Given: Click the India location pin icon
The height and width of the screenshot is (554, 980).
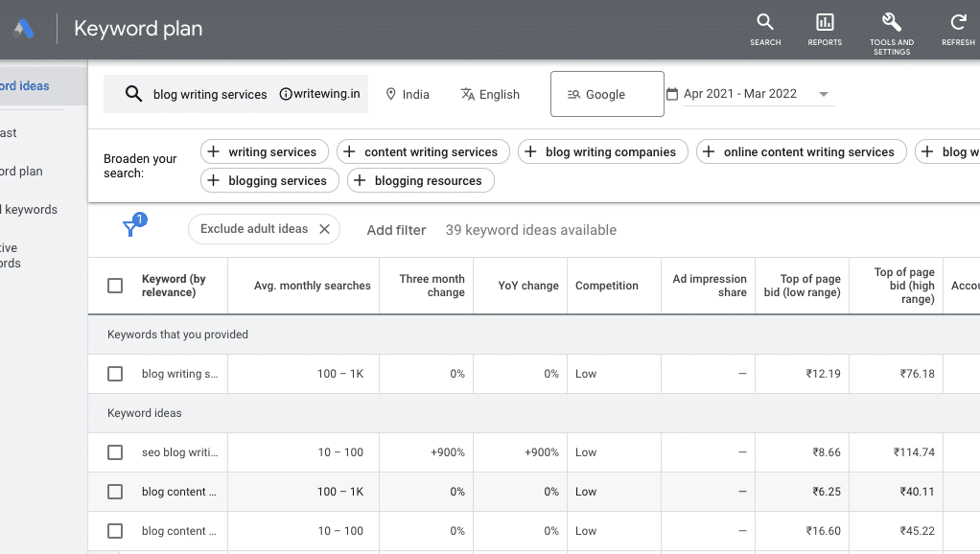Looking at the screenshot, I should [390, 94].
